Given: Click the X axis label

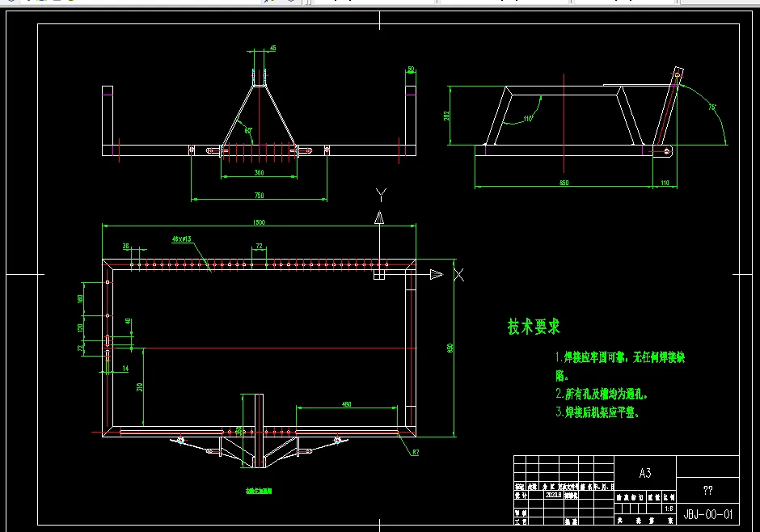Looking at the screenshot, I should [x=459, y=275].
